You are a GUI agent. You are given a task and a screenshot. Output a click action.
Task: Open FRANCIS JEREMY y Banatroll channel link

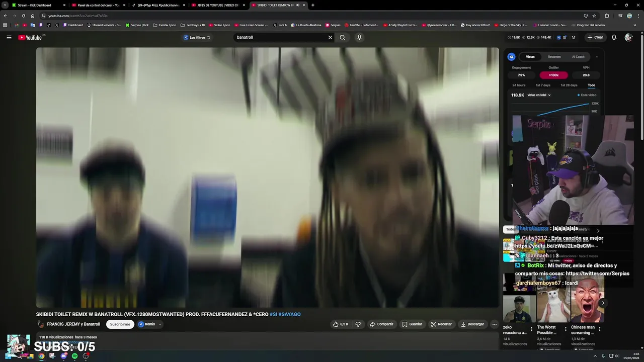pyautogui.click(x=73, y=324)
